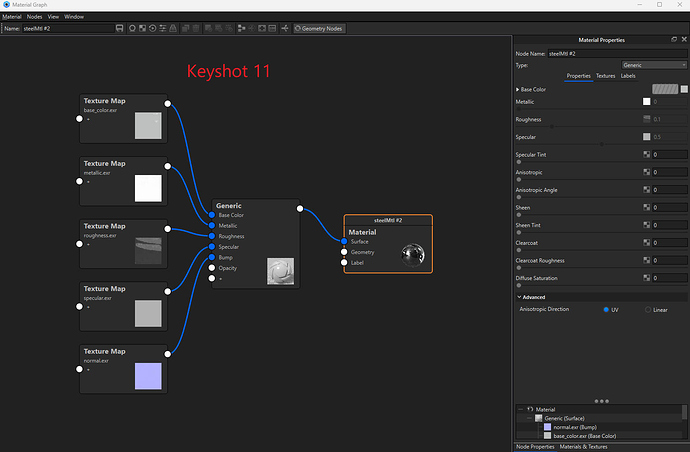Select the Node Properties bottom tab
690x452 pixels.
[535, 447]
